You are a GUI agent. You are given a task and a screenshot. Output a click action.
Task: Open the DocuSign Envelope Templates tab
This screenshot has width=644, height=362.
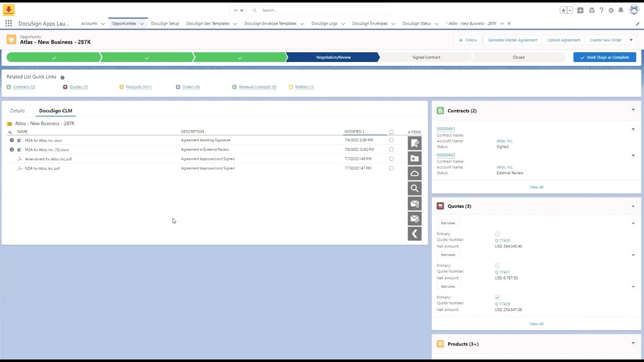click(270, 24)
